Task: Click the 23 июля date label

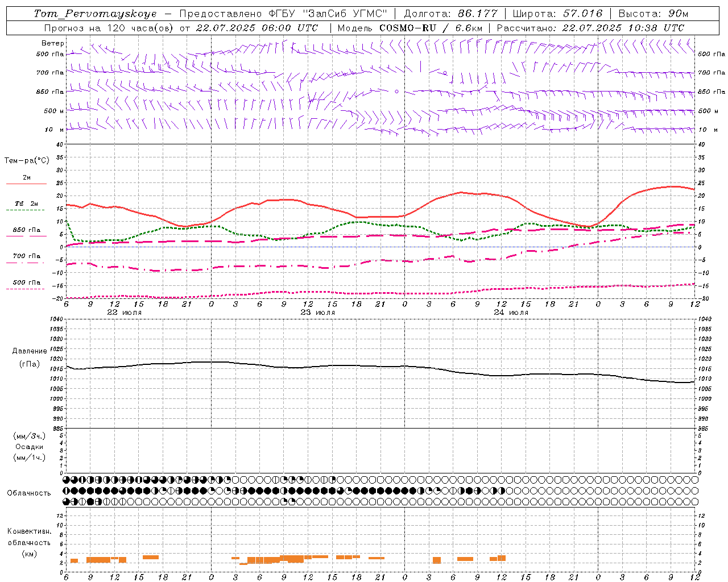Action: 318,313
